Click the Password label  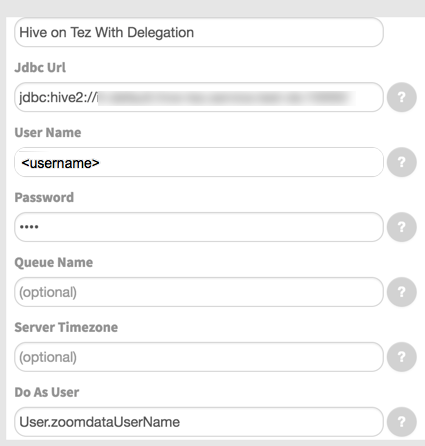[x=44, y=198]
